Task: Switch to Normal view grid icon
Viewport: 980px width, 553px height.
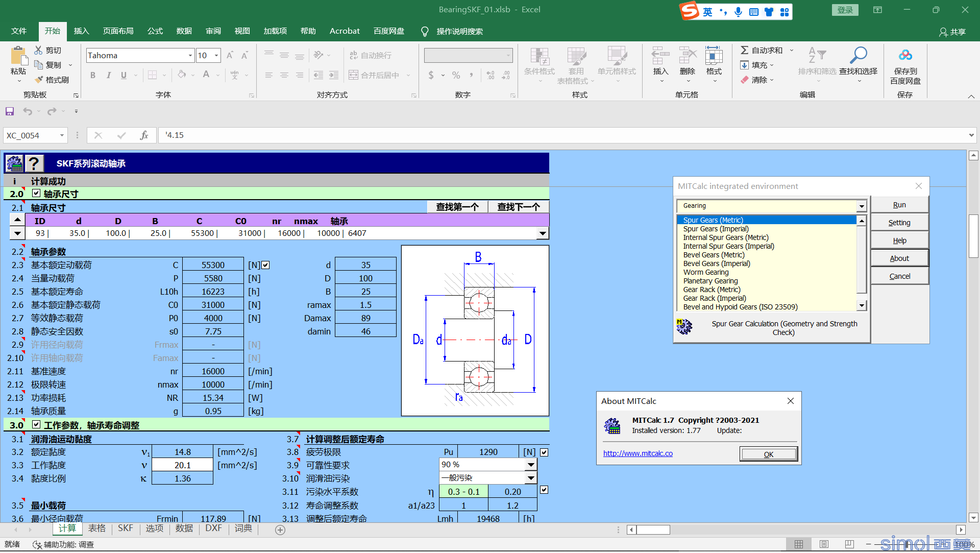Action: click(x=799, y=544)
